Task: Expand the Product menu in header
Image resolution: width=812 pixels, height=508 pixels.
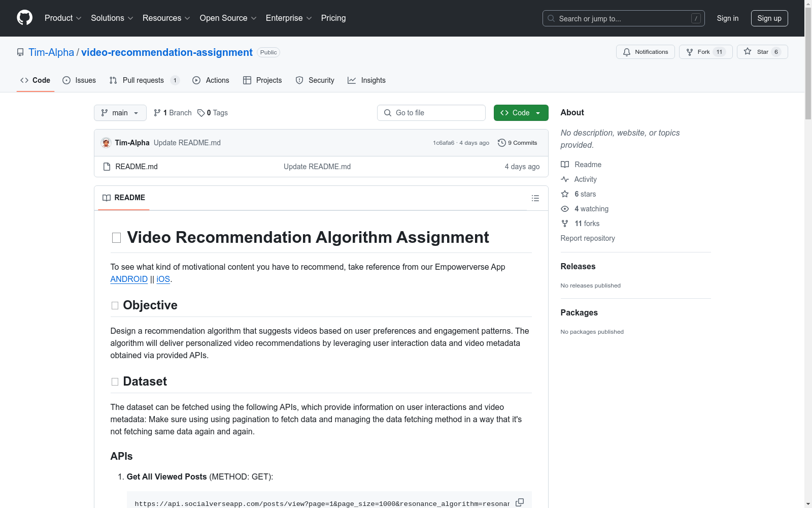Action: pyautogui.click(x=63, y=18)
